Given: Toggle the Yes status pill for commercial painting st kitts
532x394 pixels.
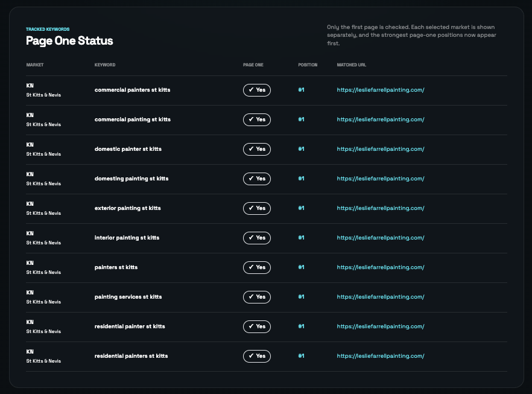Looking at the screenshot, I should tap(256, 119).
